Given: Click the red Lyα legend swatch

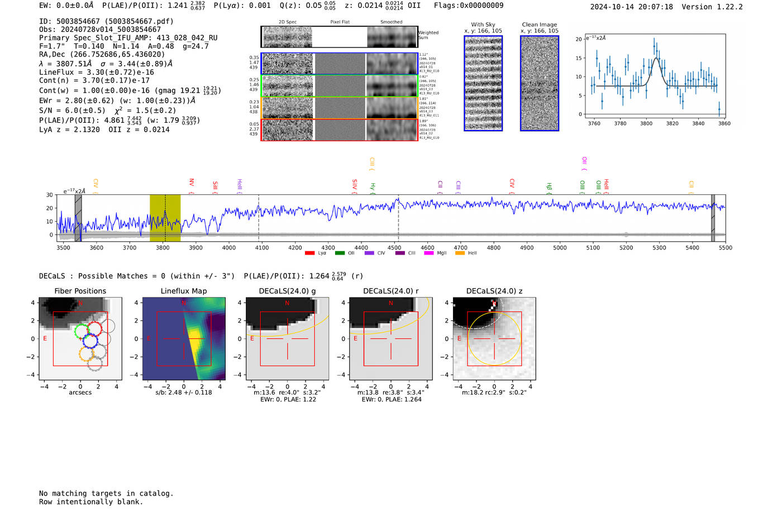Looking at the screenshot, I should coord(309,253).
